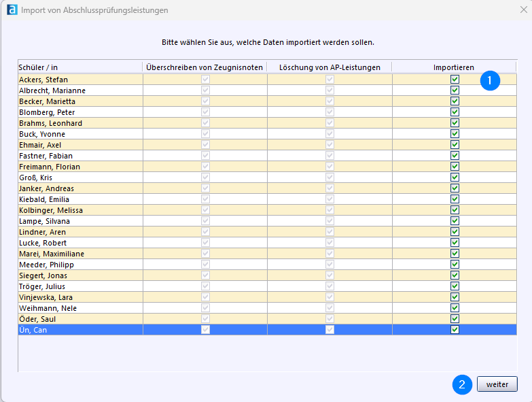Toggle Importieren checkbox for Ün, Can

pyautogui.click(x=455, y=330)
